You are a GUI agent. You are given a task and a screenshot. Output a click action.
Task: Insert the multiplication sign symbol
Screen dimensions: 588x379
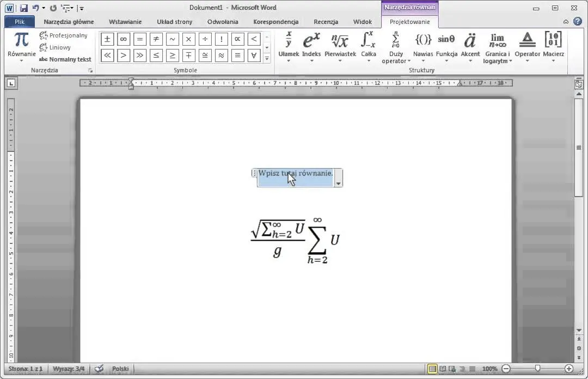tap(188, 39)
